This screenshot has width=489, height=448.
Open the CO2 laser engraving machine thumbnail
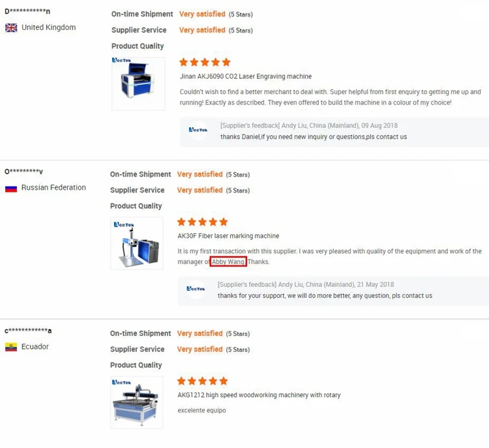click(x=138, y=83)
